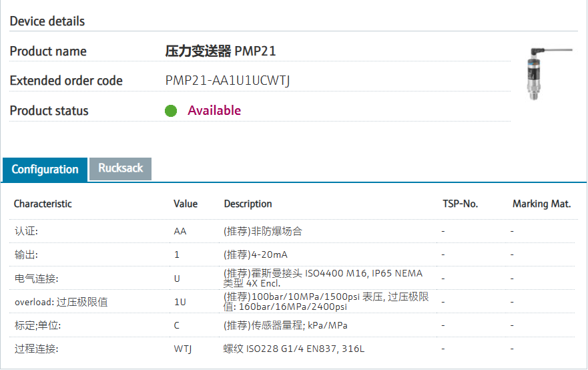This screenshot has height=370, width=588.
Task: Click the 1U overload value cell
Action: [180, 302]
